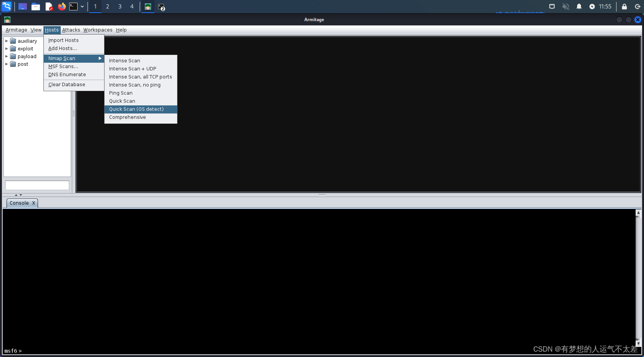Select the Armitage window taskbar icon
Image resolution: width=644 pixels, height=357 pixels.
(148, 7)
